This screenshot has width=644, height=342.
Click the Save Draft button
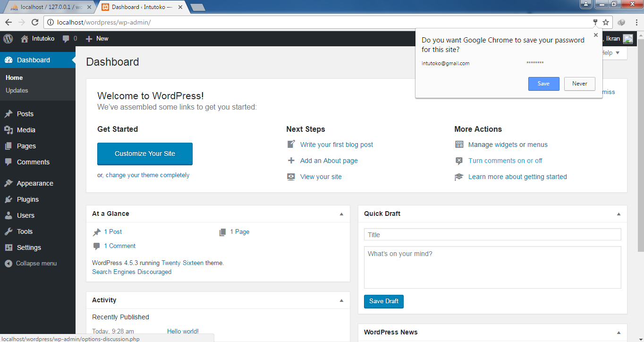point(384,301)
